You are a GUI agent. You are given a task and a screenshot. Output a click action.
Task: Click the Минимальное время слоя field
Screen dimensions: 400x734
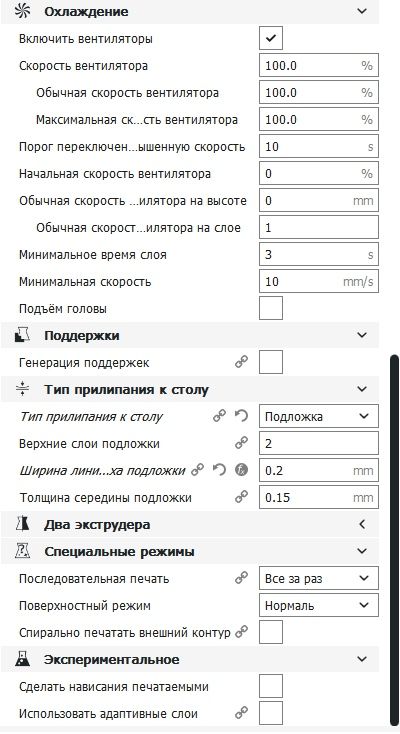319,255
